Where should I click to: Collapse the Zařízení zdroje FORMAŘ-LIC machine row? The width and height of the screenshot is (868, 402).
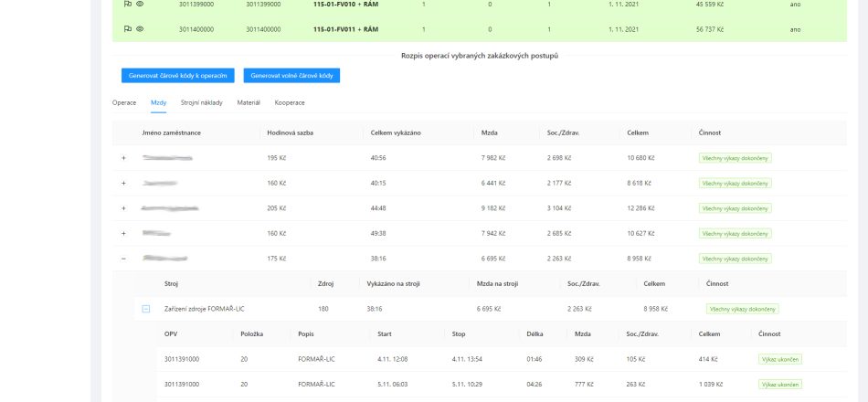pyautogui.click(x=145, y=309)
